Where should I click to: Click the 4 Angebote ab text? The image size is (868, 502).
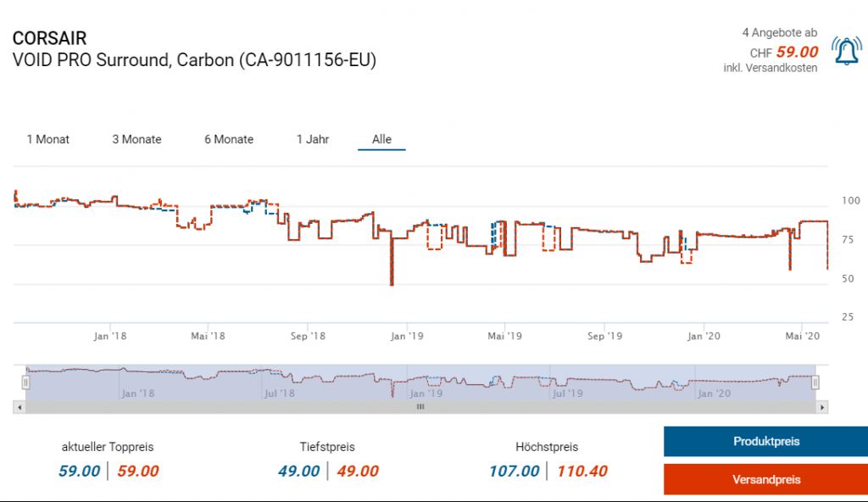(x=780, y=33)
